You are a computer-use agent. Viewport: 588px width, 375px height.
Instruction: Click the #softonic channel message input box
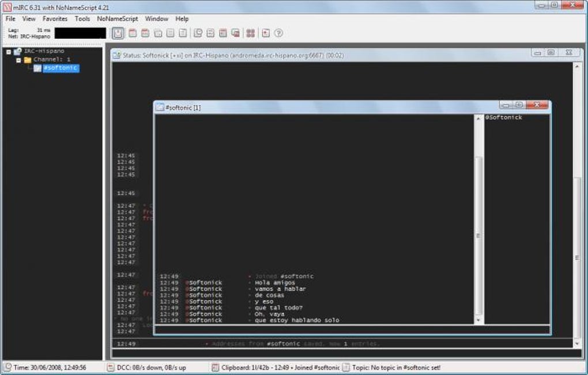(352, 329)
